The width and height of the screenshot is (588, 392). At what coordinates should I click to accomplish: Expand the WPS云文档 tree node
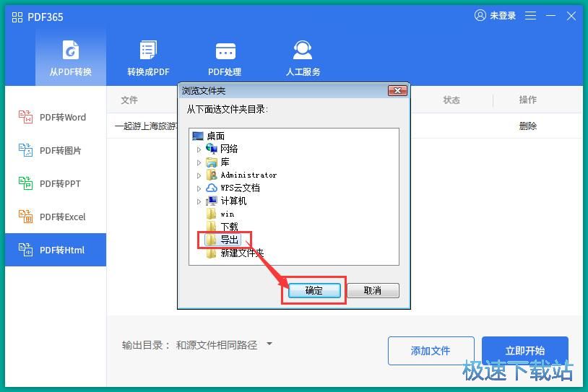point(199,188)
